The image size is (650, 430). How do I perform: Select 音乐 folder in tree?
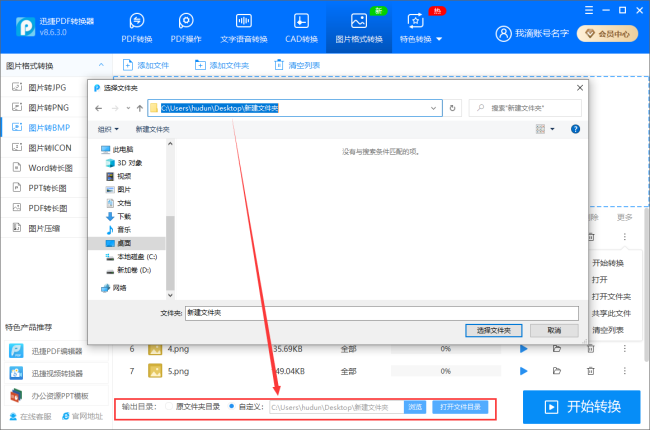click(x=119, y=229)
